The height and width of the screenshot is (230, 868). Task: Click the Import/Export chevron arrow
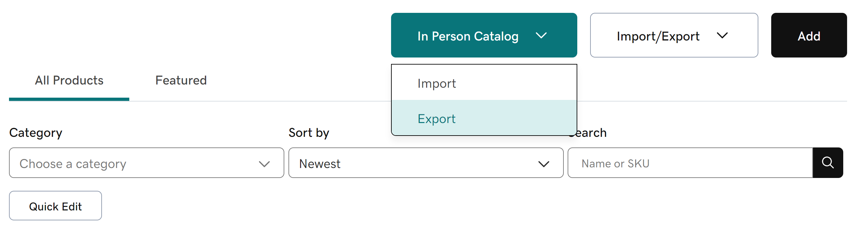[x=722, y=36]
